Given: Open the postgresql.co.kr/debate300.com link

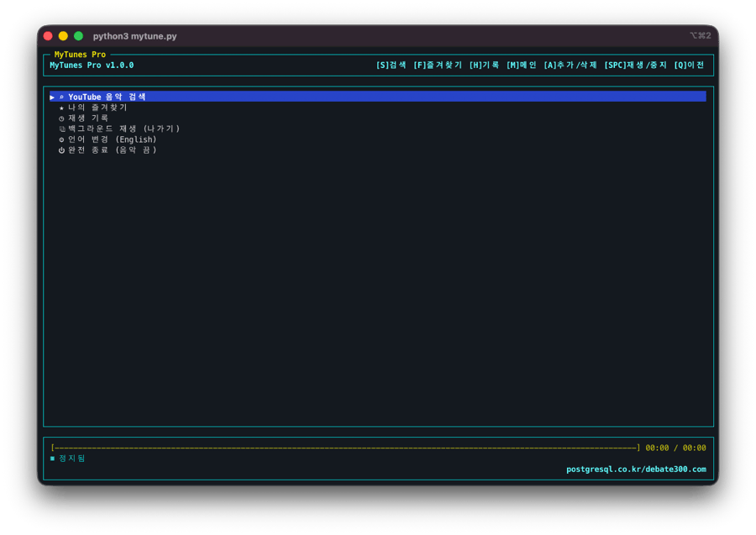Looking at the screenshot, I should click(636, 469).
